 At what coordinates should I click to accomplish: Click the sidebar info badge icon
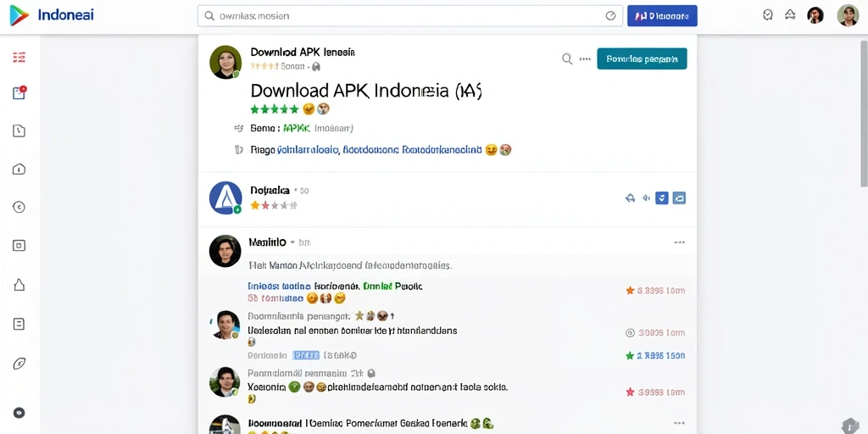[19, 170]
